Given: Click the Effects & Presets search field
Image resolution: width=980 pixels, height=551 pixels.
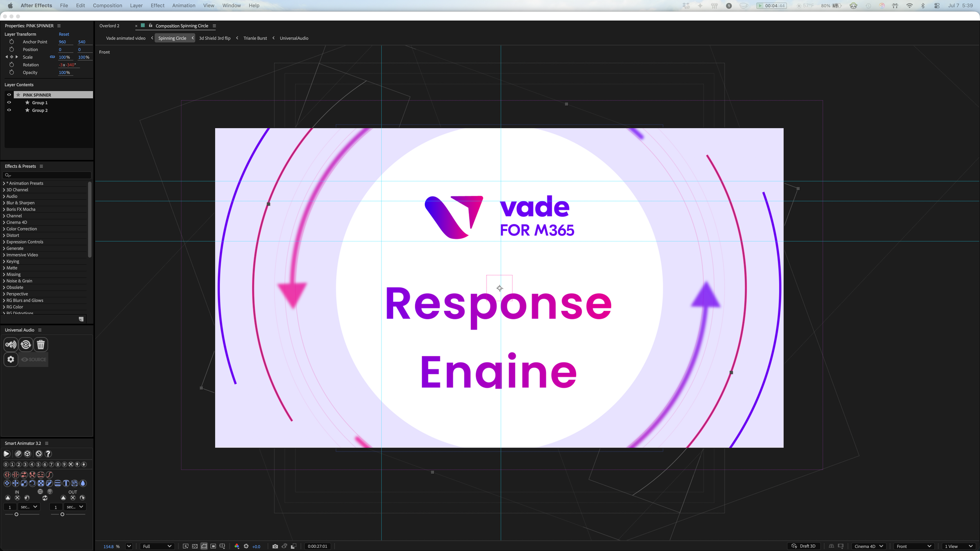Looking at the screenshot, I should tap(47, 175).
